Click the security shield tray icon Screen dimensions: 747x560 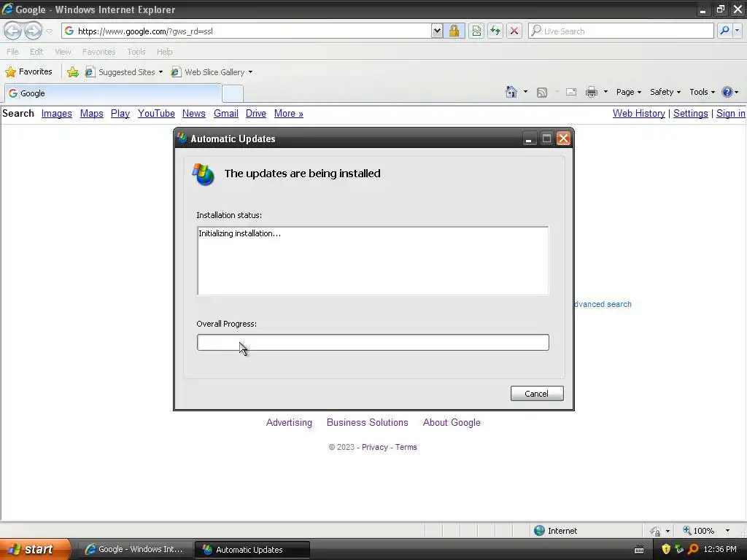tap(666, 549)
